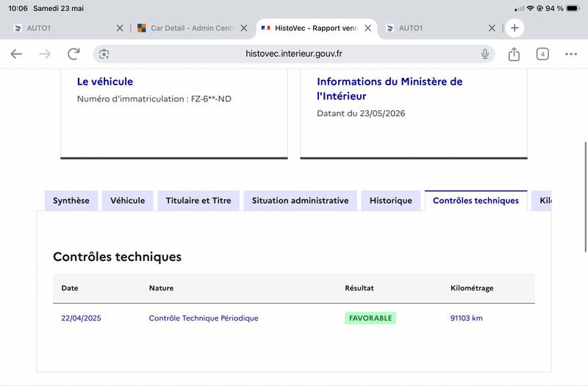Tap the lens search icon in address bar

104,54
